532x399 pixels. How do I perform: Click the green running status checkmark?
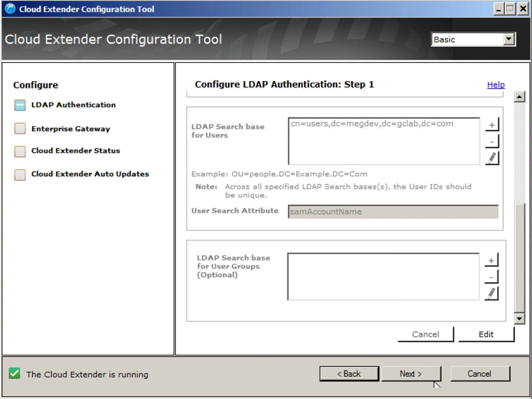[x=15, y=374]
